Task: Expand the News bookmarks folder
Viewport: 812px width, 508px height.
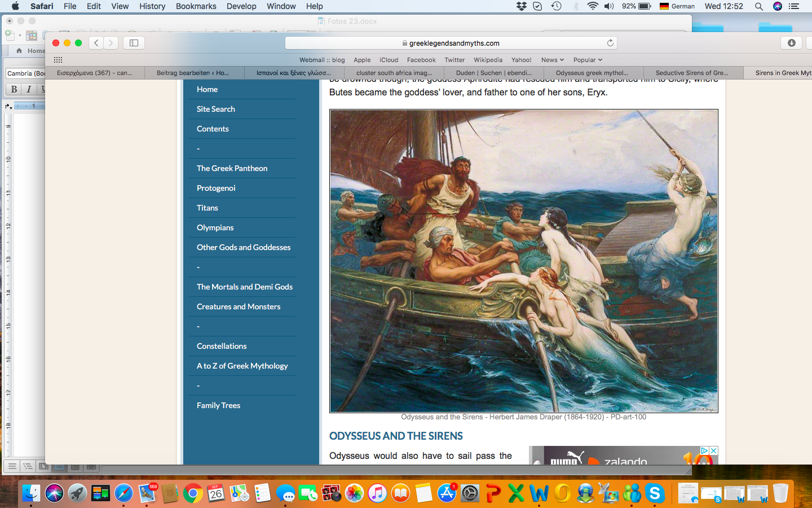Action: [x=553, y=60]
